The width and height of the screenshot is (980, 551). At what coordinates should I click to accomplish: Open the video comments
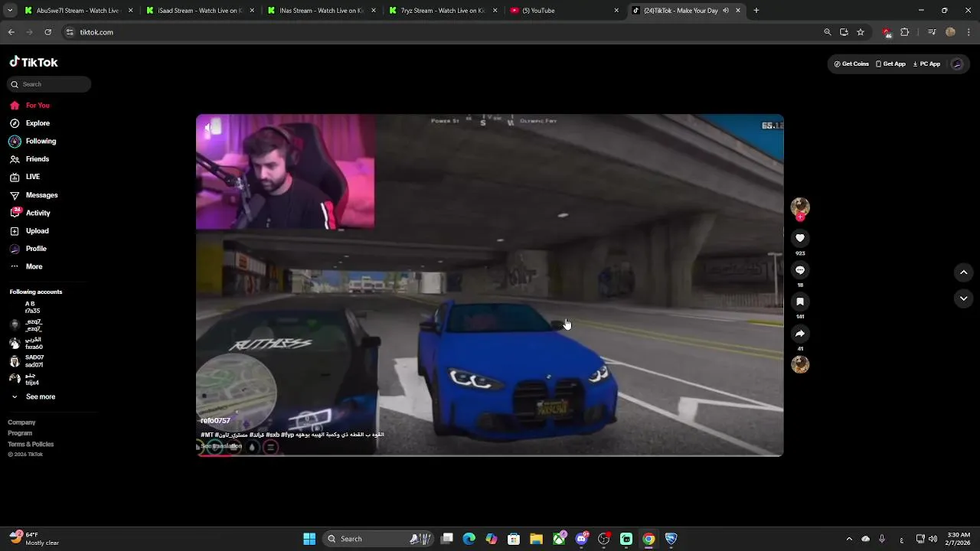800,270
